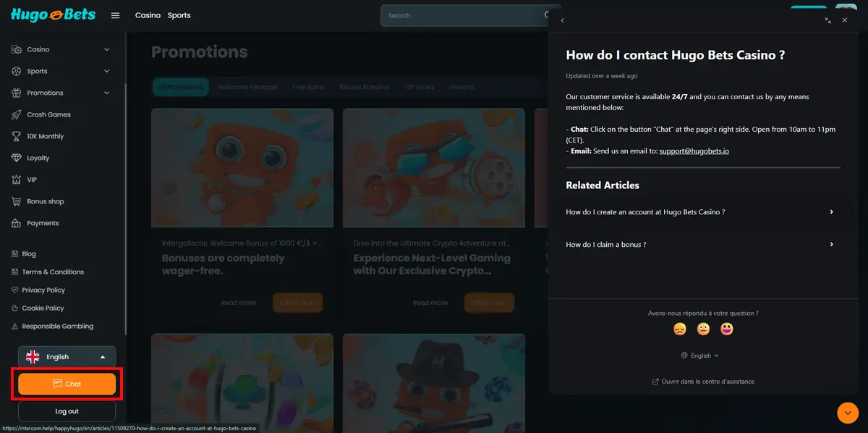This screenshot has height=433, width=868.
Task: Click the support@hugobets.io email link
Action: coord(694,151)
